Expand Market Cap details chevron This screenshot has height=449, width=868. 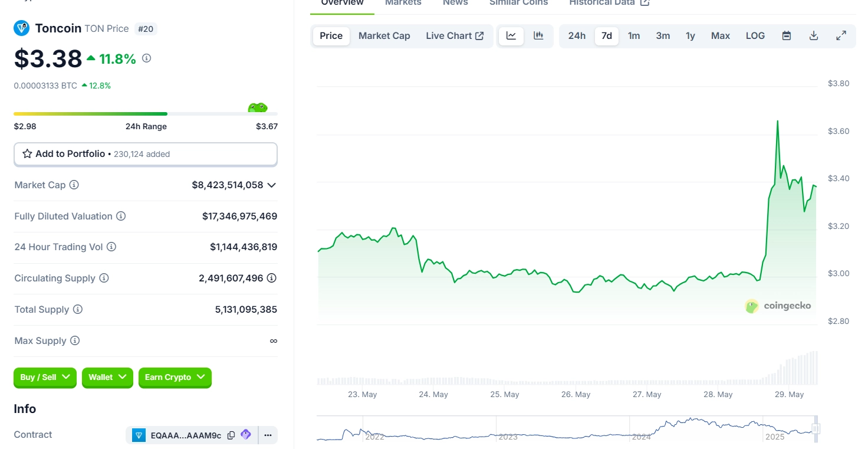click(x=272, y=185)
